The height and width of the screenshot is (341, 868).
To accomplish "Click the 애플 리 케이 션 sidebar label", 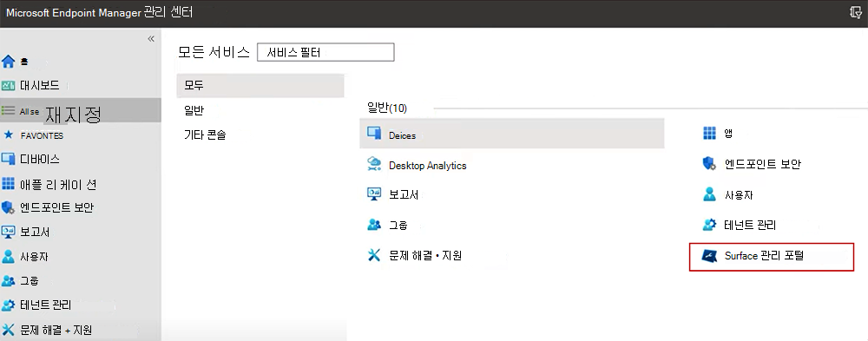I will coord(58,184).
